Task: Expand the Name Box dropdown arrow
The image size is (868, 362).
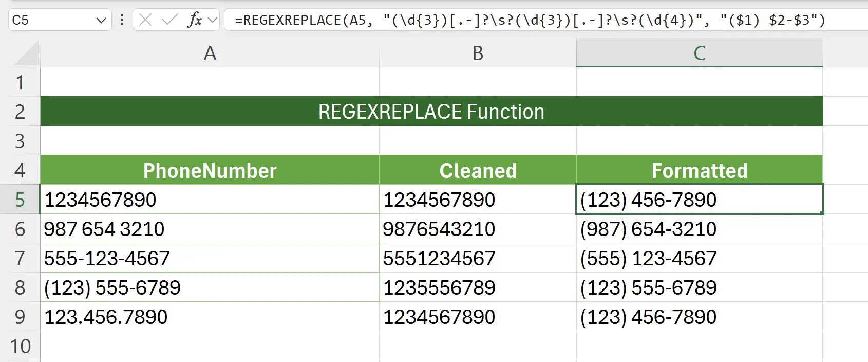Action: pos(101,21)
